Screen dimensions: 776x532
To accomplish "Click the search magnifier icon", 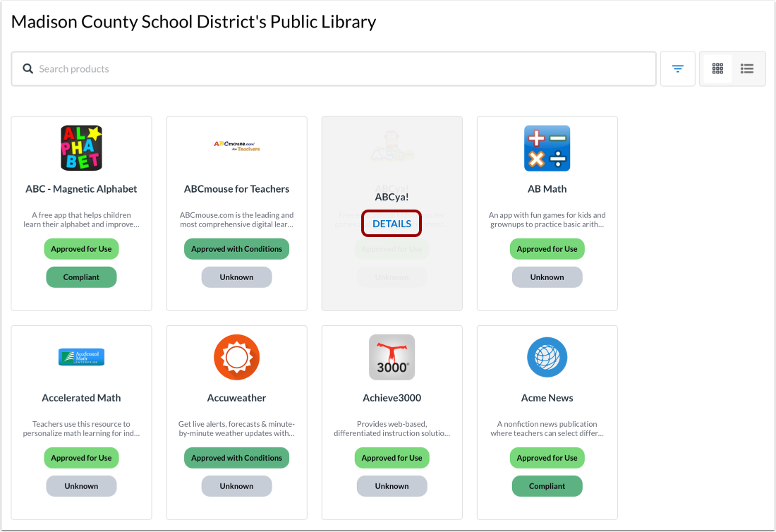I will pos(28,68).
